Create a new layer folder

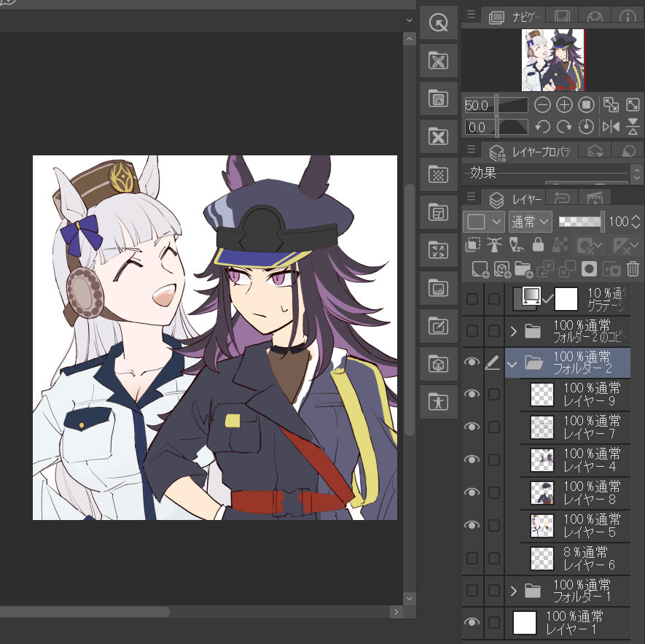click(x=523, y=269)
